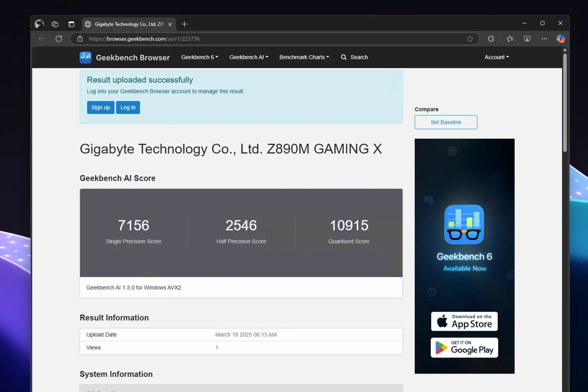Image resolution: width=588 pixels, height=392 pixels.
Task: Click the page vertical scrollbar thumb
Action: tap(565, 103)
